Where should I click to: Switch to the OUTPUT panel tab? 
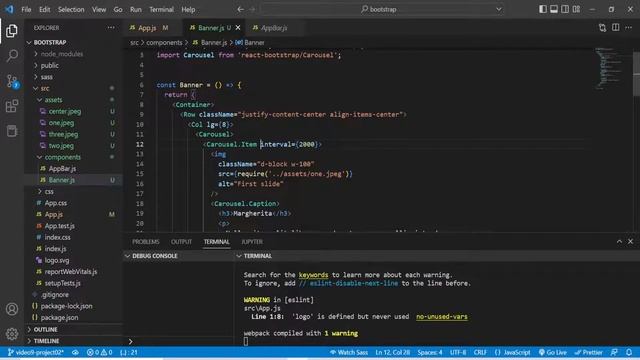[x=182, y=242]
